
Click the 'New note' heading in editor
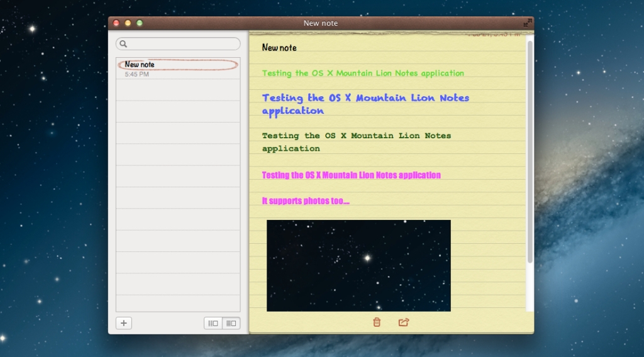pos(279,48)
